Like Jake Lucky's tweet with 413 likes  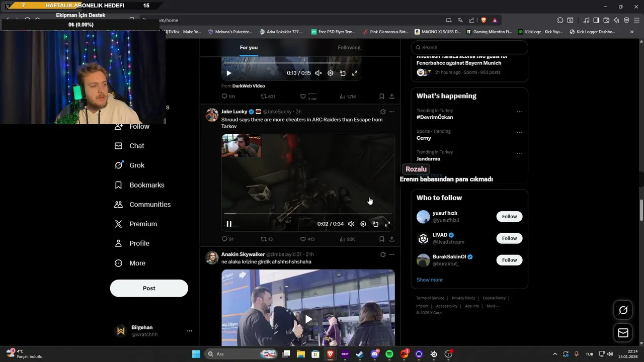(307, 239)
